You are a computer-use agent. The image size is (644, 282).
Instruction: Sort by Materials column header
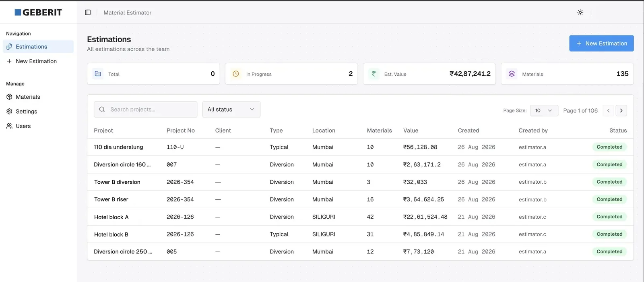click(x=379, y=131)
